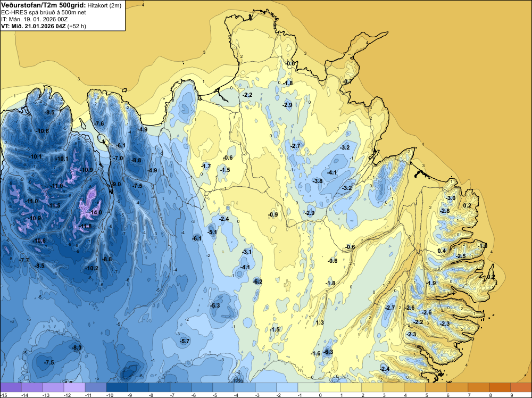This screenshot has height=398, width=532.
Task: Click the -0.9 temperature label
Action: (x=273, y=214)
